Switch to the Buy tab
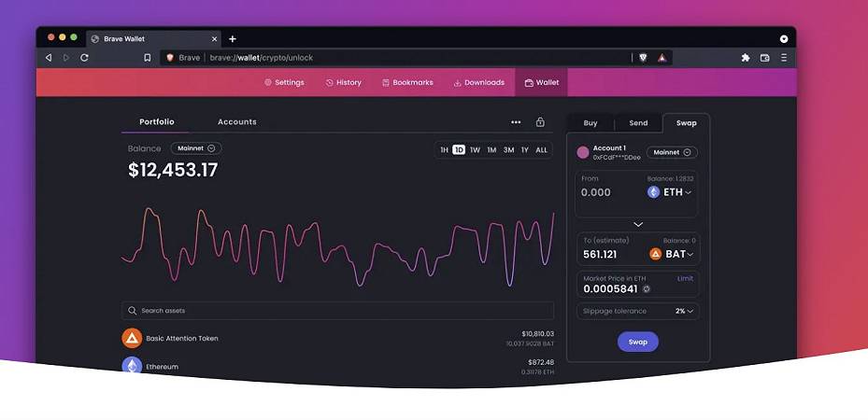868x420 pixels. pyautogui.click(x=591, y=123)
